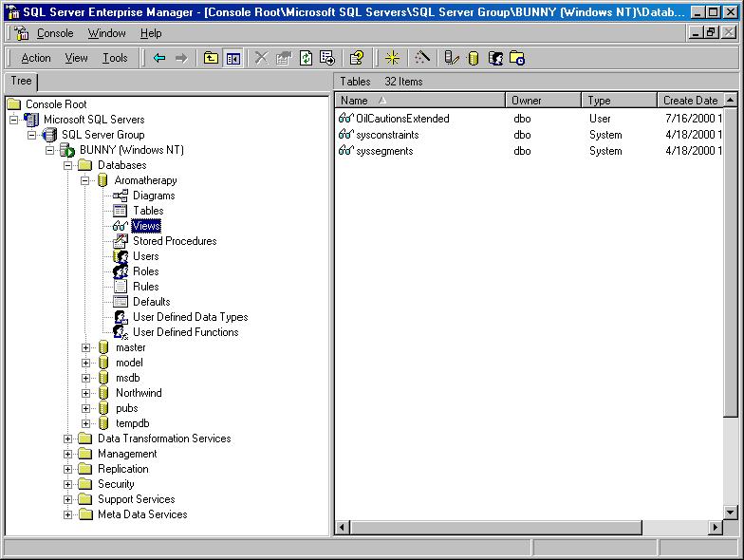The image size is (744, 560).
Task: Sort the list by the Owner column
Action: (x=543, y=101)
